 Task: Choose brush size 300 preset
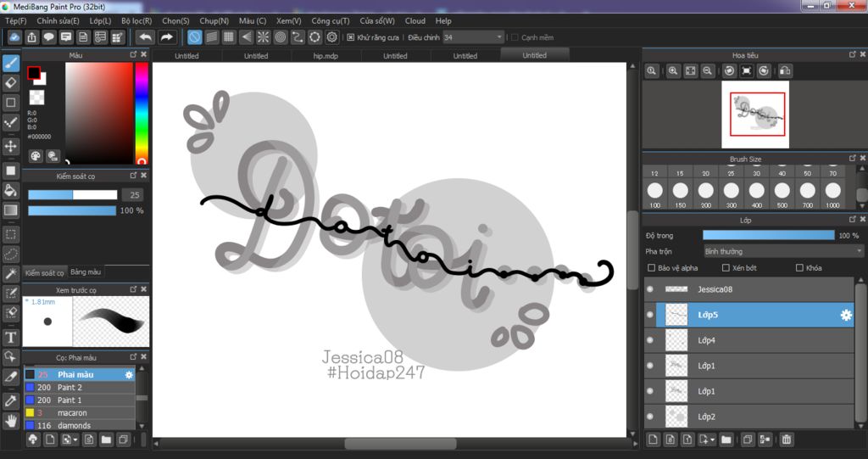pyautogui.click(x=732, y=195)
